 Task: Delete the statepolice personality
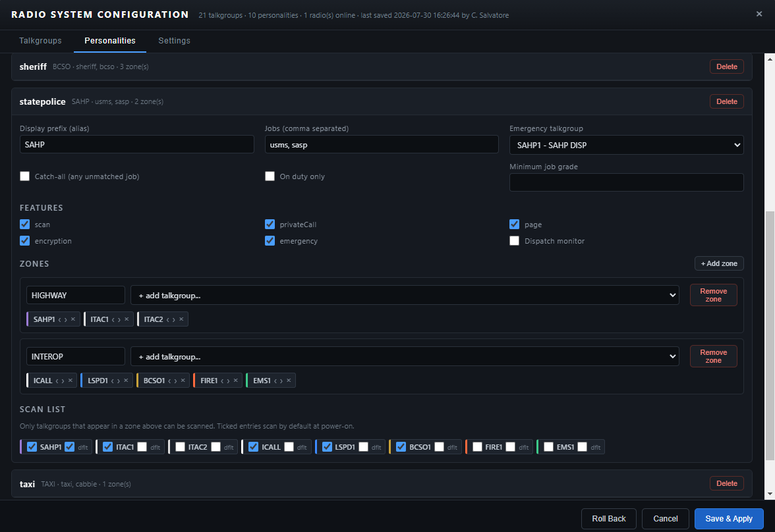(726, 101)
